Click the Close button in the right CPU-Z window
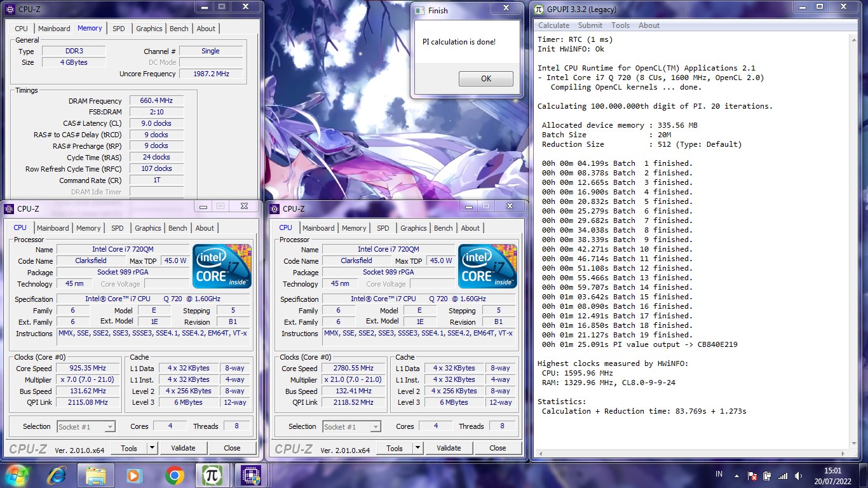This screenshot has width=868, height=488. [498, 448]
